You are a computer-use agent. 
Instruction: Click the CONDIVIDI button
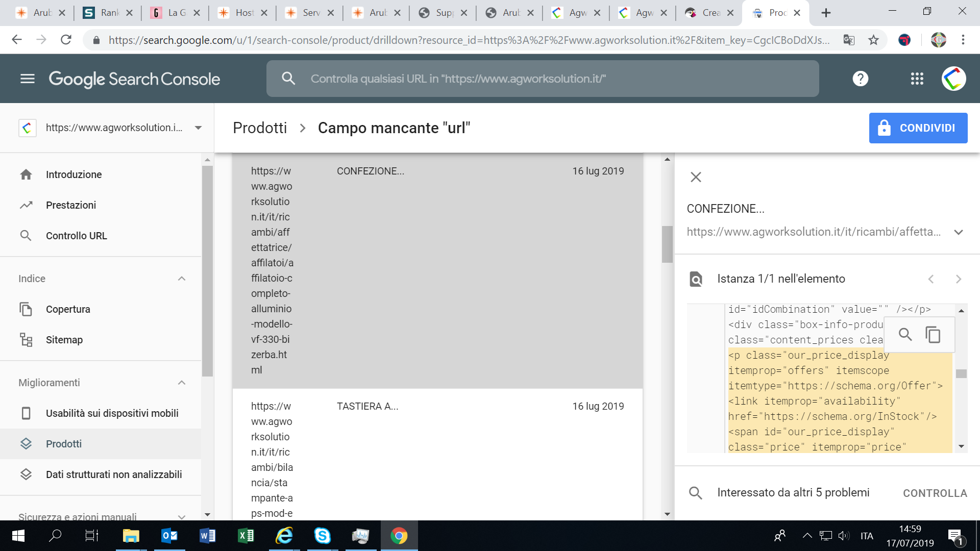pyautogui.click(x=918, y=128)
